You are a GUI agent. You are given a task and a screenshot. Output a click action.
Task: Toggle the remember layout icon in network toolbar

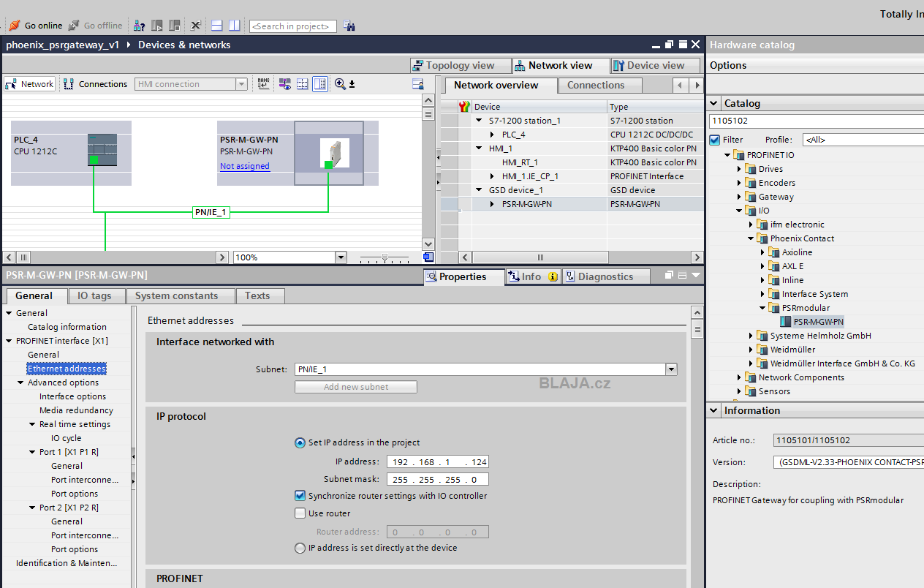(x=320, y=84)
